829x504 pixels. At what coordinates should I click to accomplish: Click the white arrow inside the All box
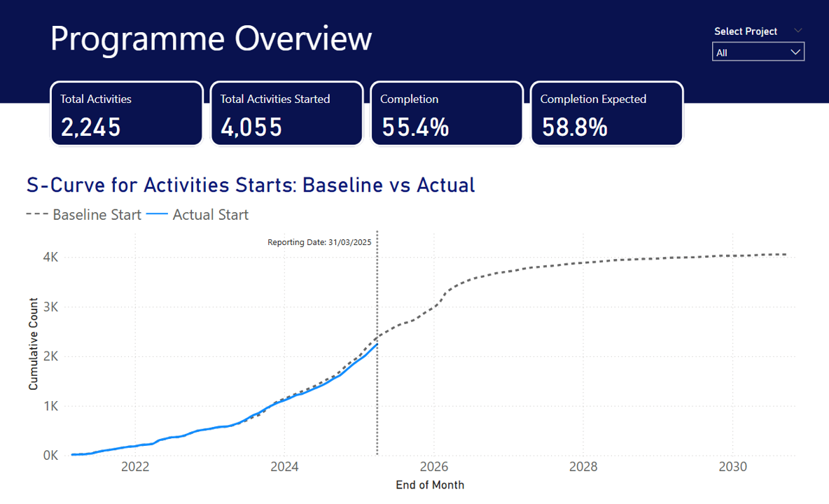coord(795,52)
